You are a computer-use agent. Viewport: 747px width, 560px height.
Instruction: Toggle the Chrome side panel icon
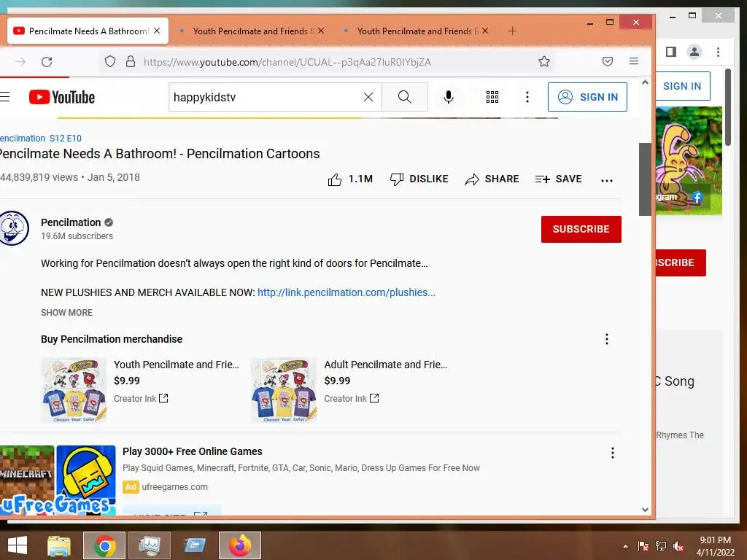click(671, 52)
